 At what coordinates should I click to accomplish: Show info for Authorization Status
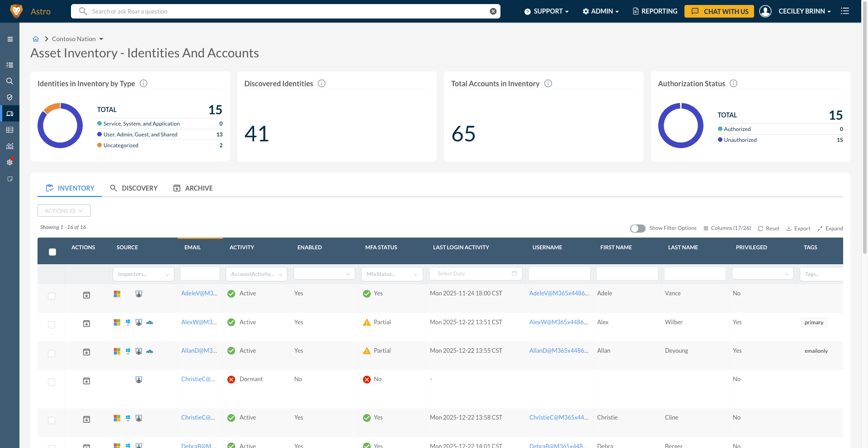pos(734,84)
